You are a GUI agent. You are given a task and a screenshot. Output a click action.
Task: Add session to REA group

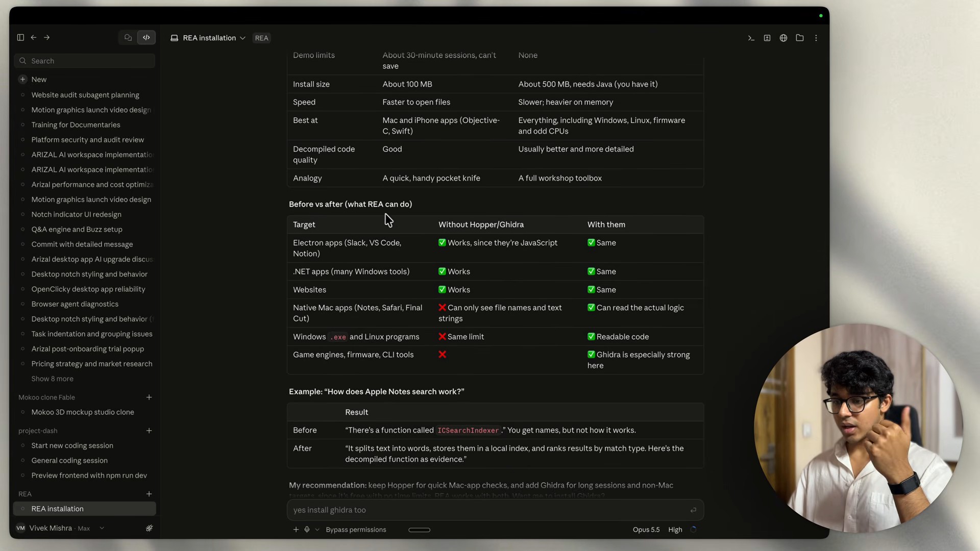coord(149,494)
